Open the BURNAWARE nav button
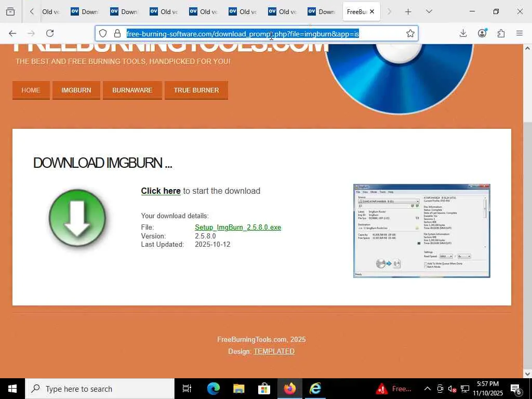 [132, 90]
